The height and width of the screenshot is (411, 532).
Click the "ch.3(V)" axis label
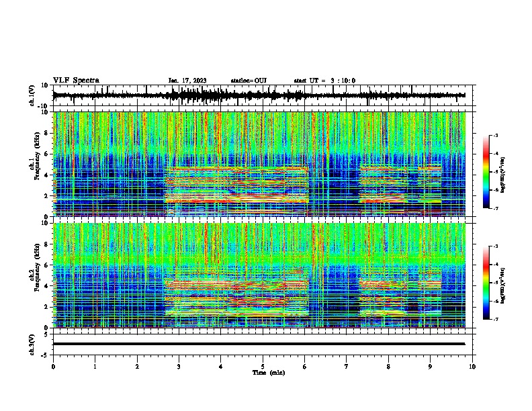[32, 345]
